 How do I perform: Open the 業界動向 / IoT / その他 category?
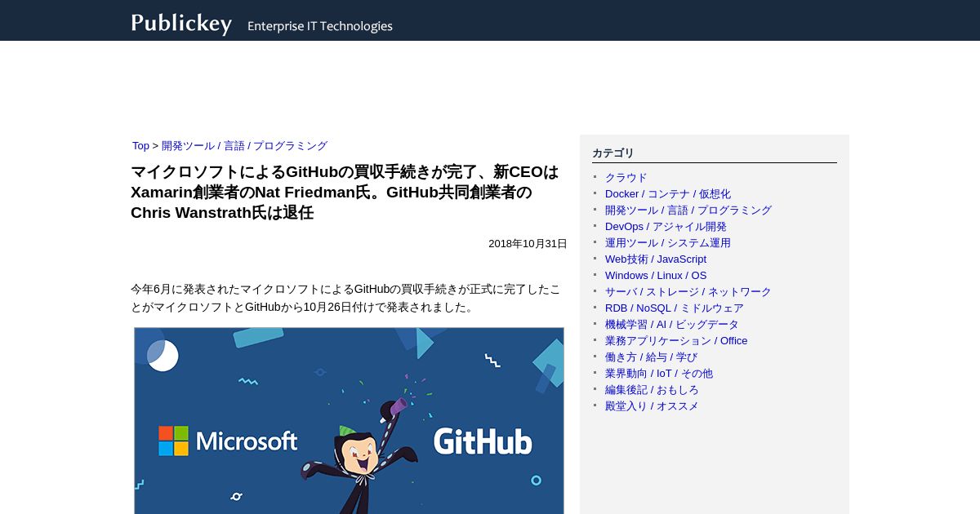(659, 374)
